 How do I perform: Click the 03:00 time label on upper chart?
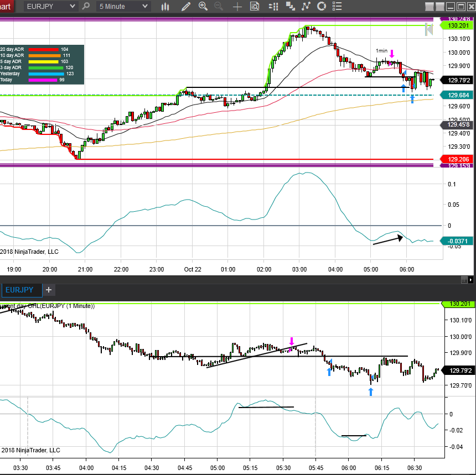(299, 269)
